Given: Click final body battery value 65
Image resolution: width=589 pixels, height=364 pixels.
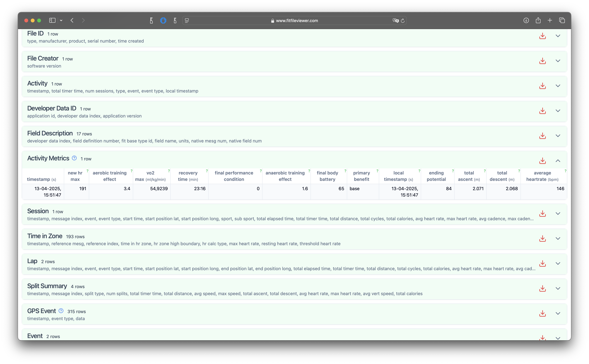Looking at the screenshot, I should (x=341, y=189).
